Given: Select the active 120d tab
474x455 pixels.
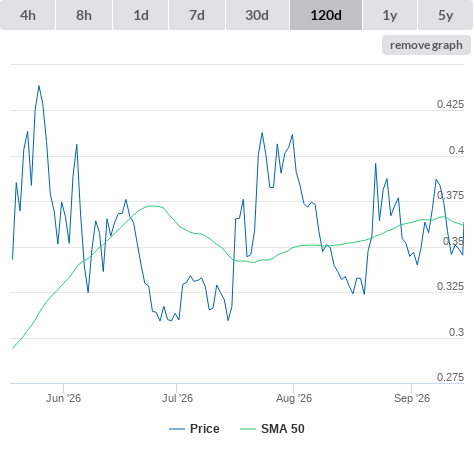Looking at the screenshot, I should (326, 15).
